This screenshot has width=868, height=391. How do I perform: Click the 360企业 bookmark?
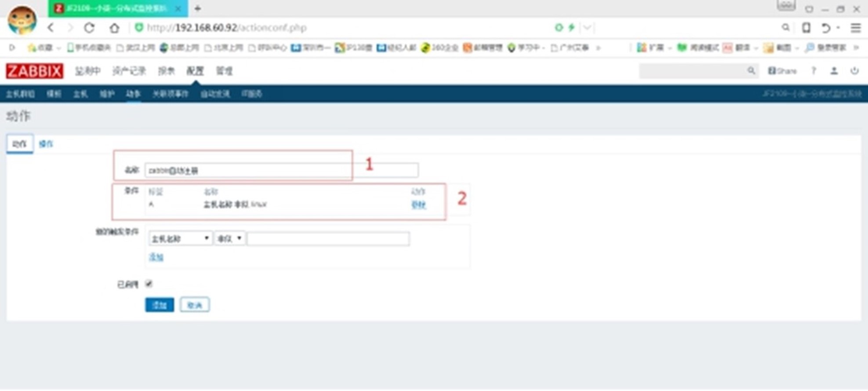pyautogui.click(x=439, y=48)
